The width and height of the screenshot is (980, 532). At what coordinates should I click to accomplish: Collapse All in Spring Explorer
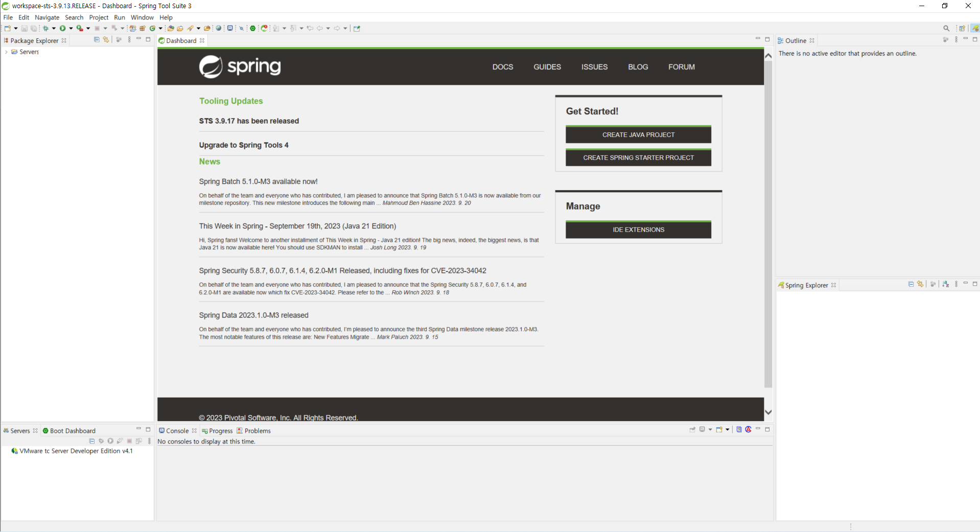click(911, 284)
